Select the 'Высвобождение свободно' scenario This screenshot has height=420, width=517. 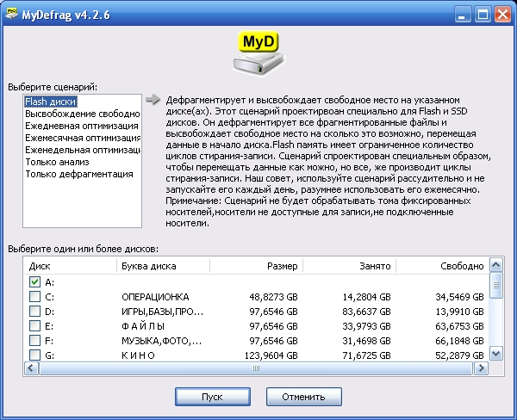(83, 114)
